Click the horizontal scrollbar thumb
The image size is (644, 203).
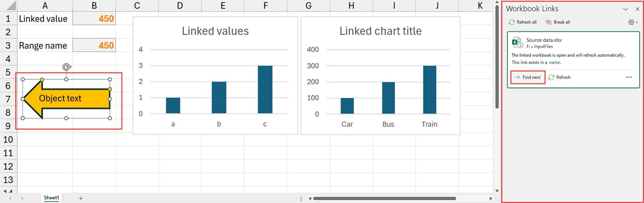tap(384, 198)
